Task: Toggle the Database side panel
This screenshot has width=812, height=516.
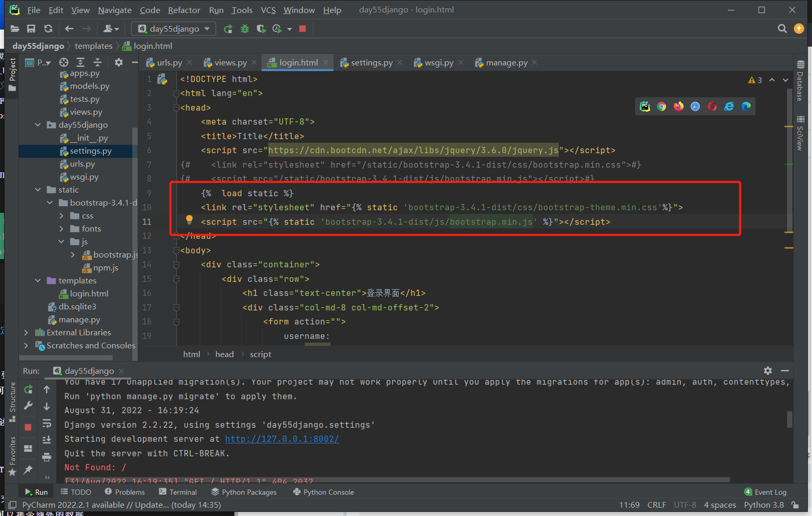Action: [x=801, y=80]
